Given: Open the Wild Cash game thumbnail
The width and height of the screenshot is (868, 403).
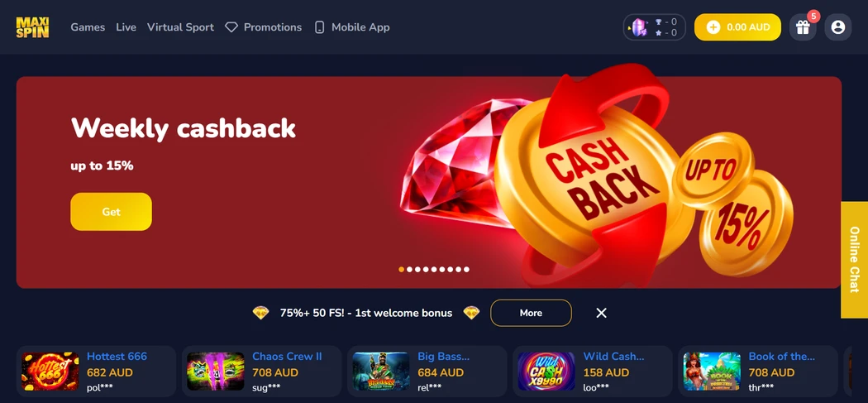Looking at the screenshot, I should click(x=546, y=372).
